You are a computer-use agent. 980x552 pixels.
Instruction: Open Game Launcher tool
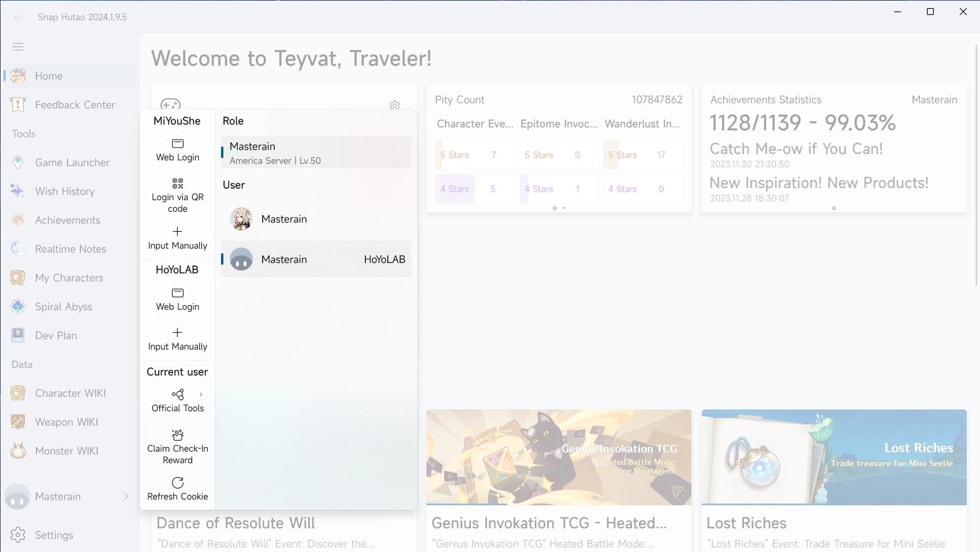point(69,162)
